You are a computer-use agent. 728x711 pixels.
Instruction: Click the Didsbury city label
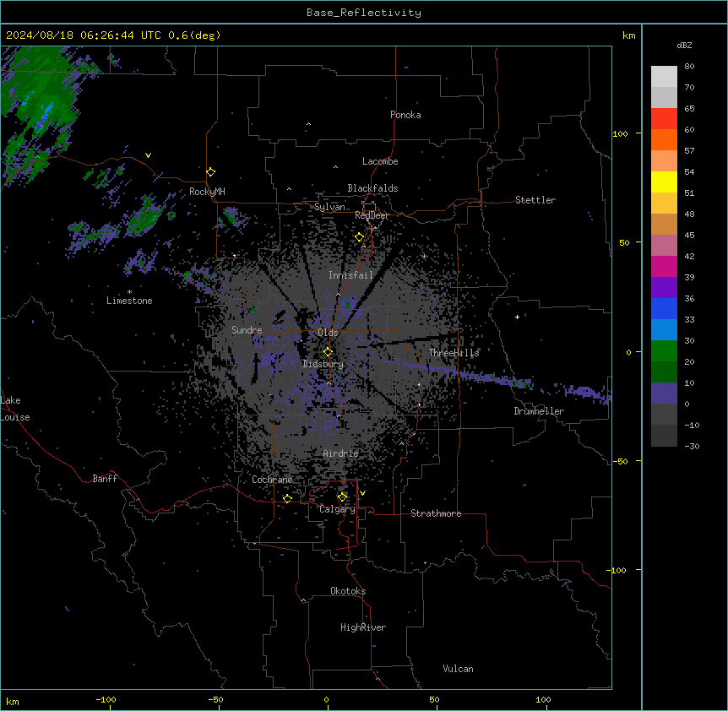coord(323,364)
